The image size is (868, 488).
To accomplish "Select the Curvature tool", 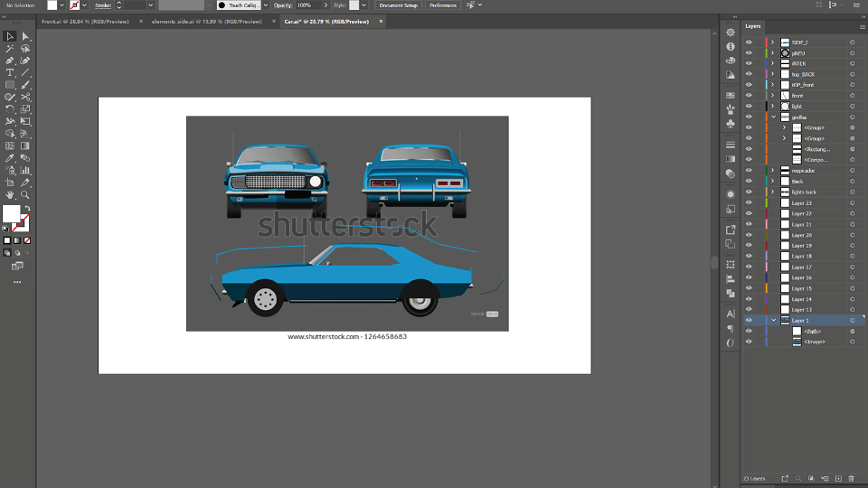I will 25,61.
